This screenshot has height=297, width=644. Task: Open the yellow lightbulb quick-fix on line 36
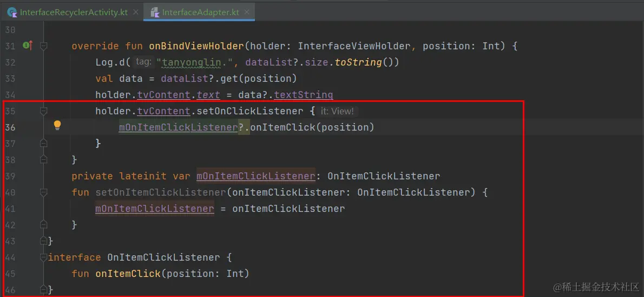coord(57,126)
